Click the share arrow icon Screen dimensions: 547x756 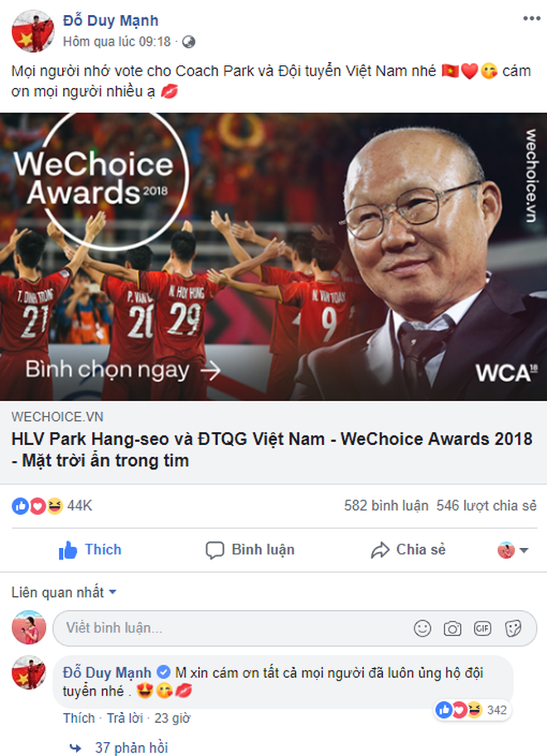[x=380, y=550]
